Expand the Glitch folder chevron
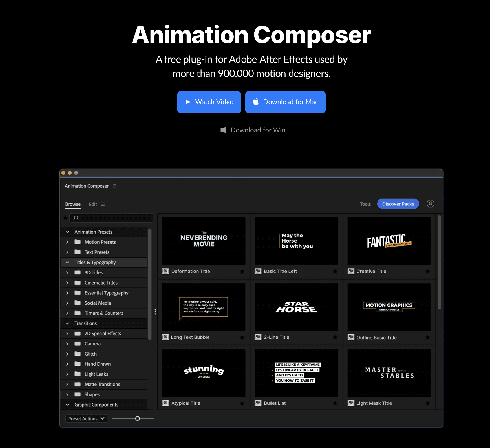This screenshot has height=448, width=490. click(x=67, y=354)
